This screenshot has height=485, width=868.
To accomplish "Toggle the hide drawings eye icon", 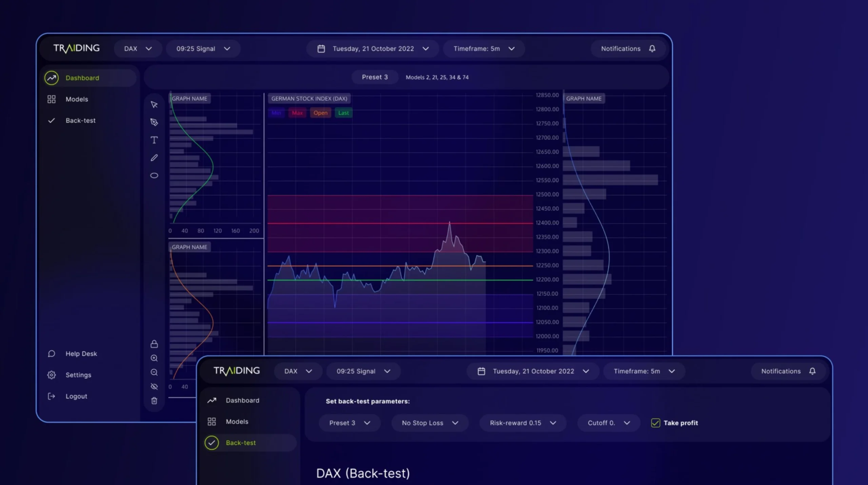I will [154, 387].
